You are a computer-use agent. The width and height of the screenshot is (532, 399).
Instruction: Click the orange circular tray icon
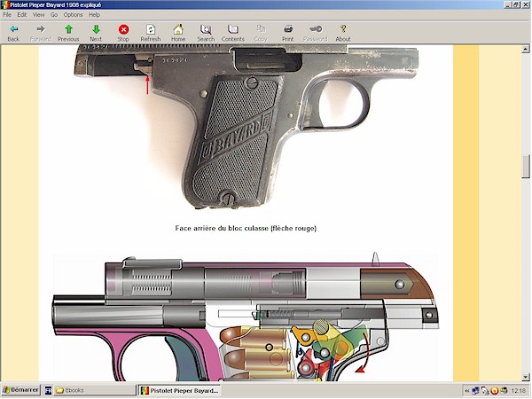(x=495, y=391)
